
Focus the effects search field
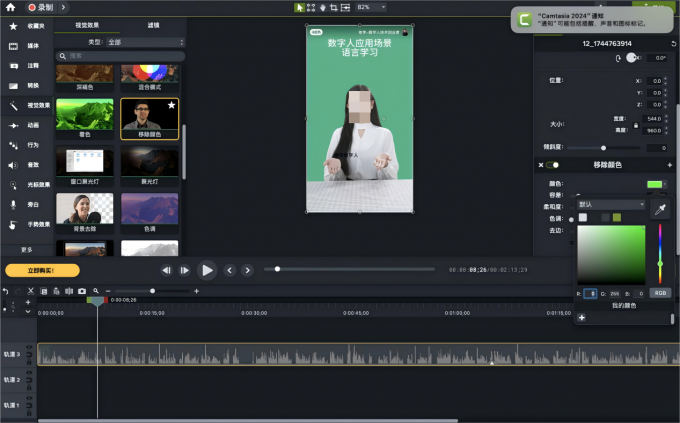point(120,56)
